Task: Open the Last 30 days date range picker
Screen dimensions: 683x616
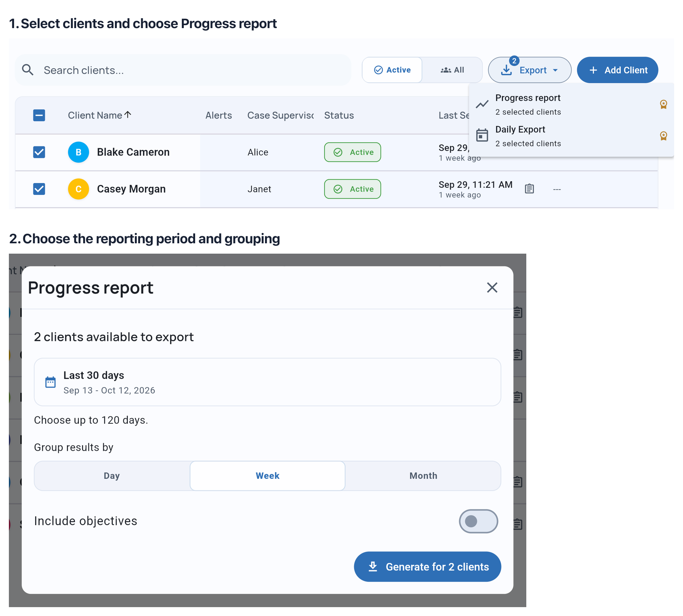Action: 267,382
